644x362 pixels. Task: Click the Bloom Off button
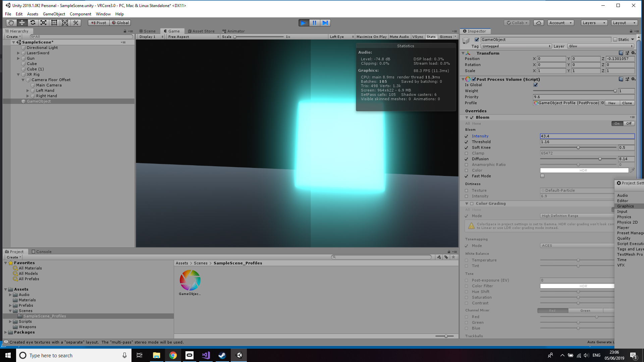(629, 123)
